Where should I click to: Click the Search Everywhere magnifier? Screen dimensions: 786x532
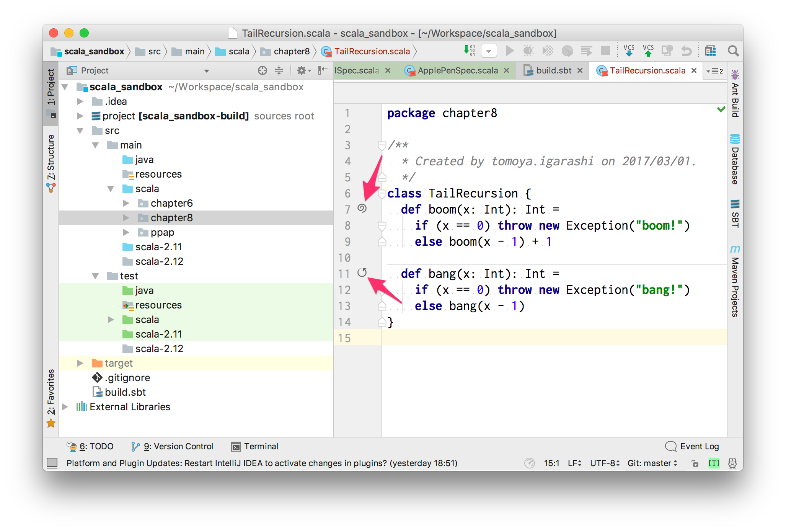[733, 51]
